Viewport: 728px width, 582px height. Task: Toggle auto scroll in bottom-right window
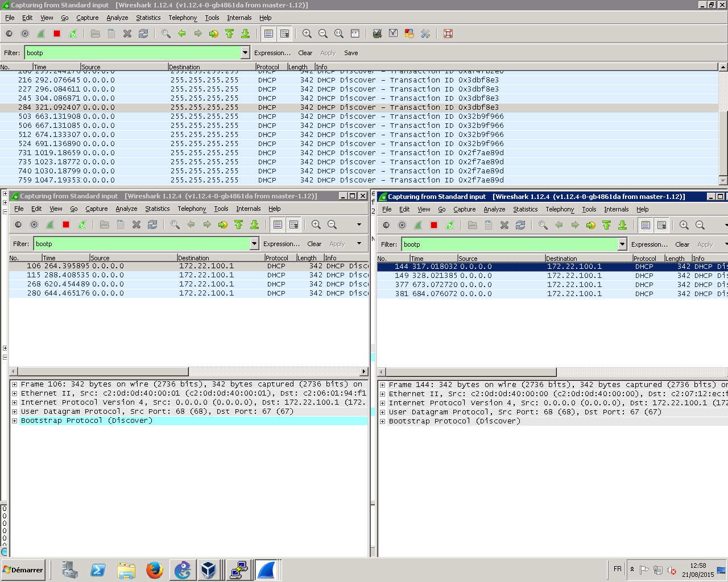click(662, 225)
